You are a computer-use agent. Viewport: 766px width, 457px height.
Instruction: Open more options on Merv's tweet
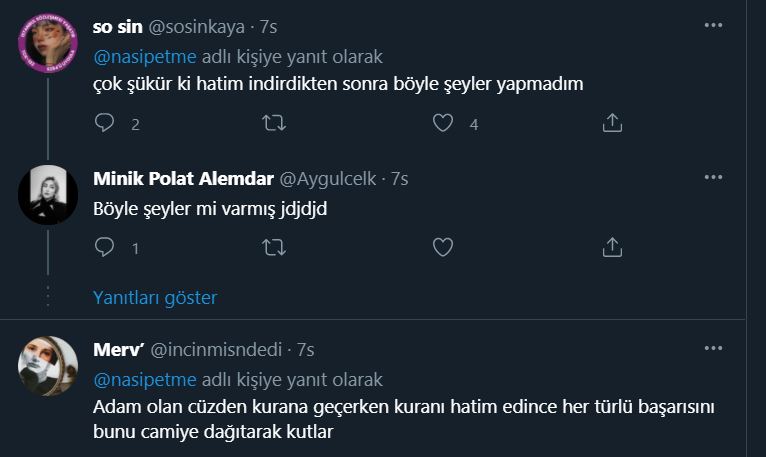(x=712, y=348)
